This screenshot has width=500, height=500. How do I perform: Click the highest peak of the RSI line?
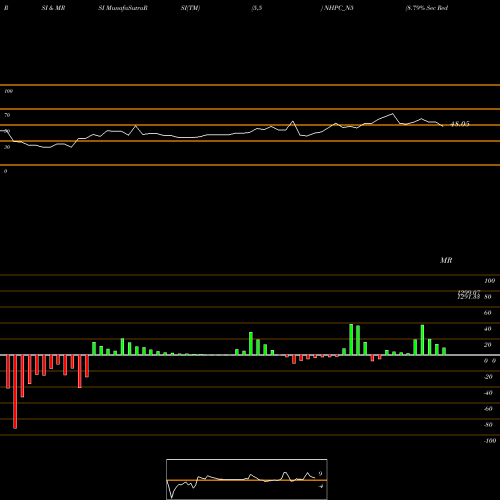pos(392,114)
